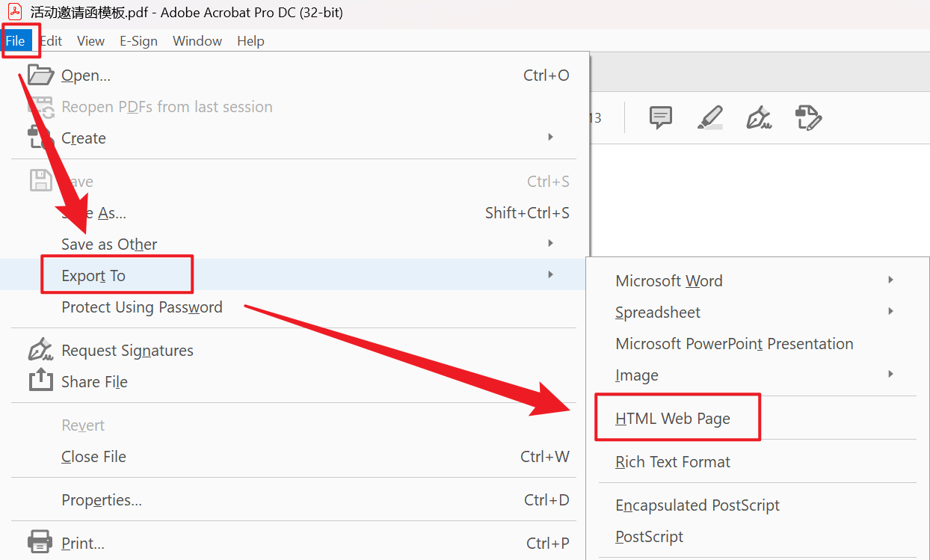Click the Open folder icon
The image size is (930, 560).
coord(40,75)
